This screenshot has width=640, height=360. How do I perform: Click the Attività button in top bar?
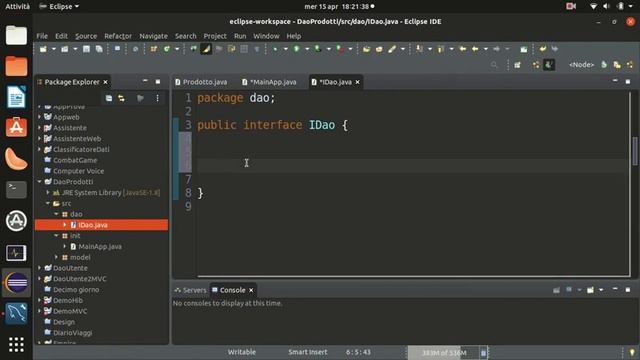[17, 7]
